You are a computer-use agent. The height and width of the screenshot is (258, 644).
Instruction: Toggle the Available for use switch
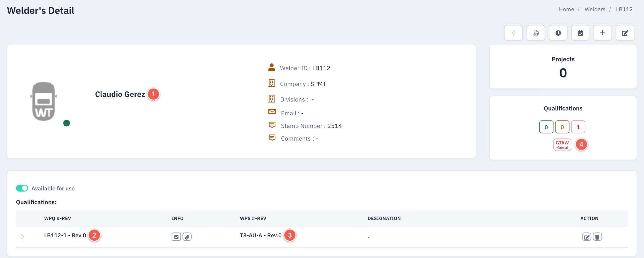coord(22,188)
